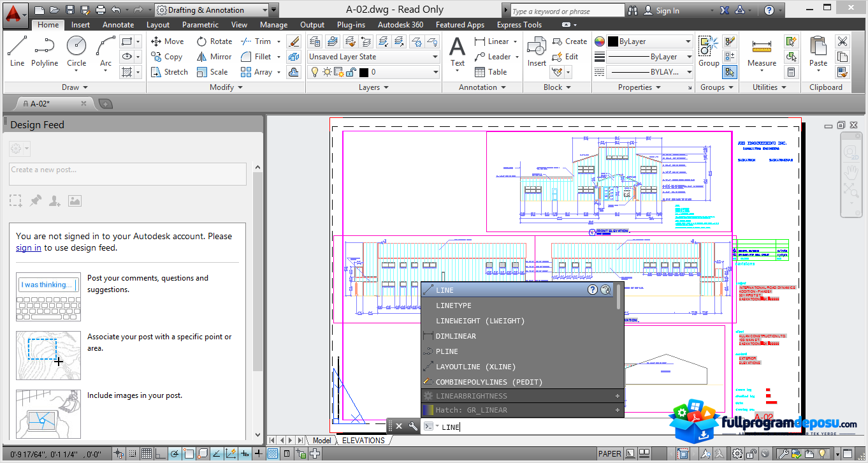Image resolution: width=868 pixels, height=463 pixels.
Task: Toggle Polar Tracking in status bar
Action: (x=175, y=454)
